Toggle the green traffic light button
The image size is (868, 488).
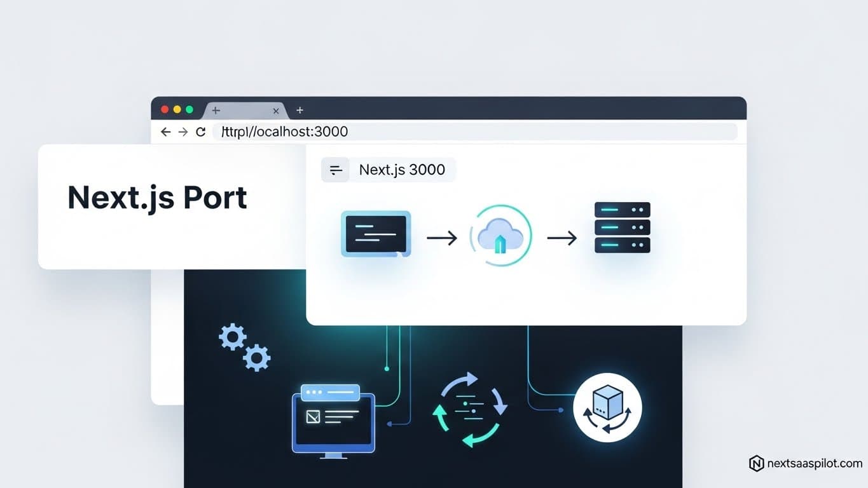tap(188, 109)
